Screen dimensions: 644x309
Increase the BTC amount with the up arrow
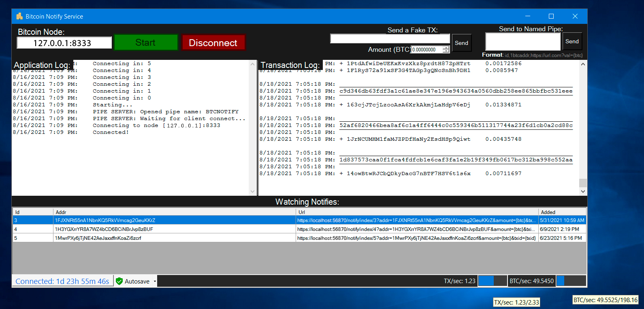[x=446, y=48]
